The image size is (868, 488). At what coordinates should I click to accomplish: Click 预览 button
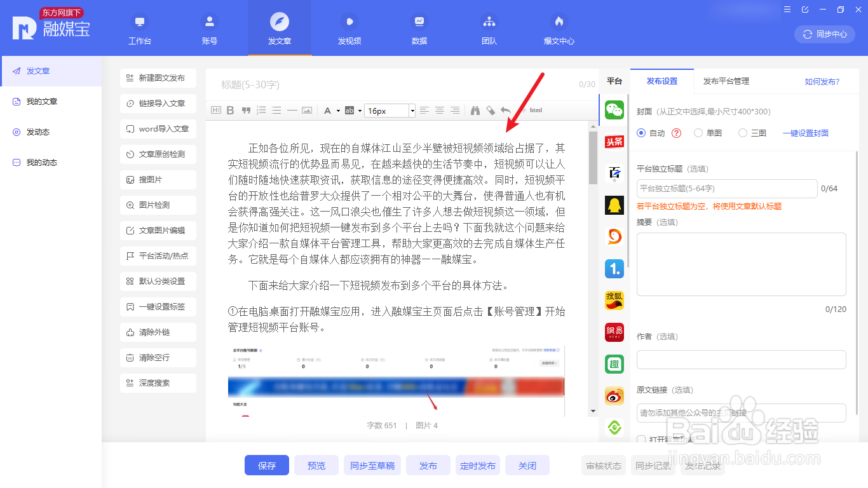(316, 465)
